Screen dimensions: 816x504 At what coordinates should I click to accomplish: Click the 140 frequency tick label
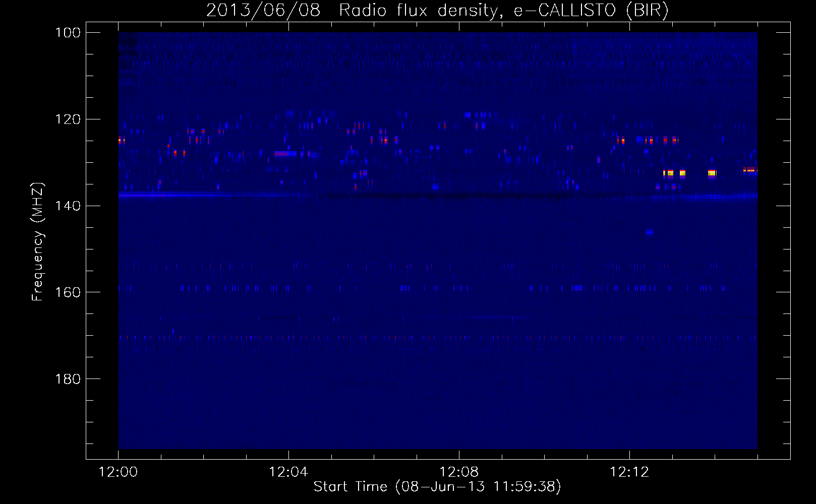[68, 206]
